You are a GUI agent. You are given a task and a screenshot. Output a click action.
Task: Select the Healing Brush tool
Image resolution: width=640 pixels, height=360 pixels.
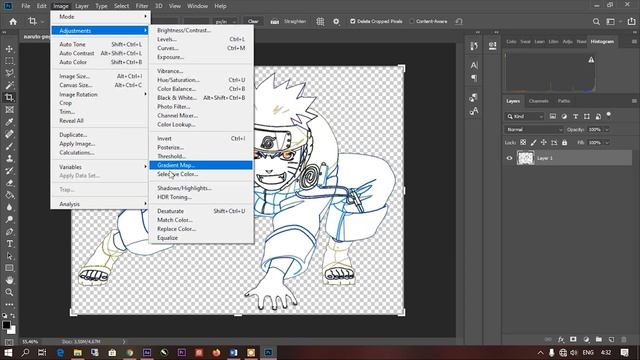coord(9,134)
